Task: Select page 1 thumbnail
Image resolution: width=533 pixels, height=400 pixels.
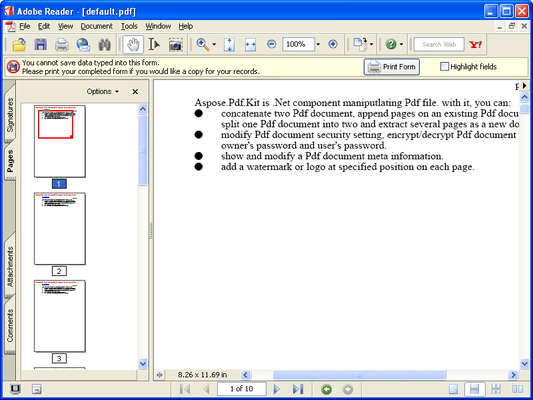Action: click(59, 141)
